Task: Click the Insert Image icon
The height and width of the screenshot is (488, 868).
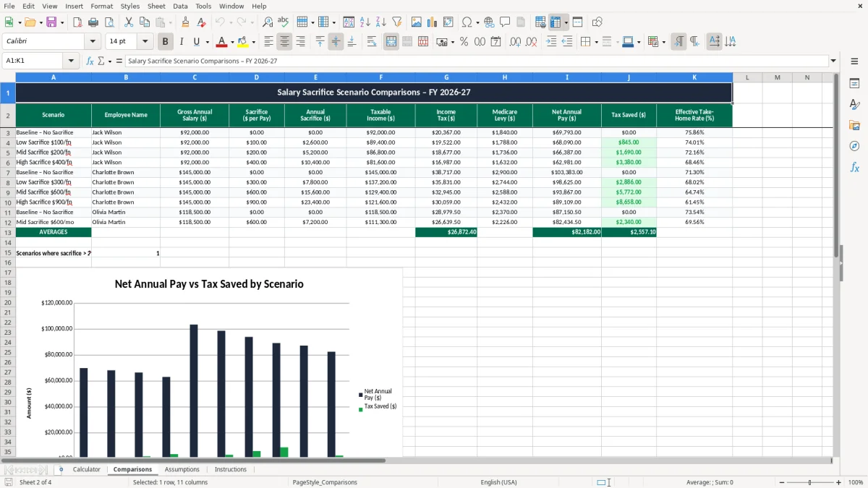Action: 417,22
